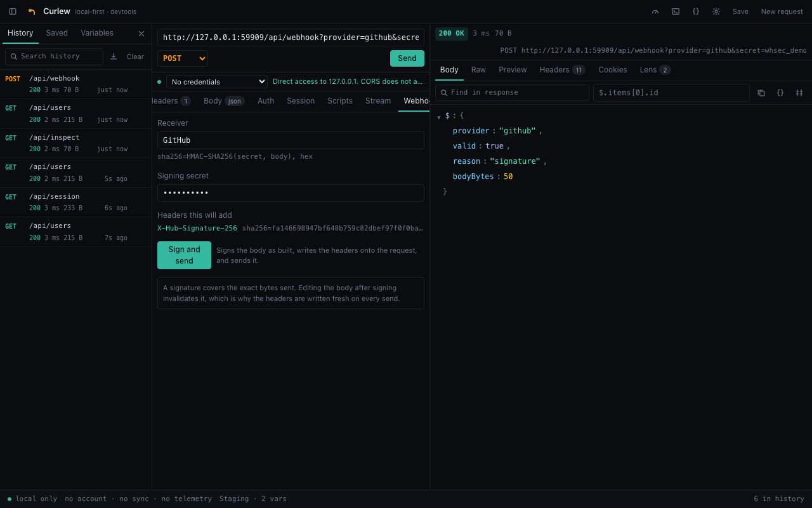Click the response view settings sliders icon
This screenshot has height=508, width=812.
coord(799,93)
